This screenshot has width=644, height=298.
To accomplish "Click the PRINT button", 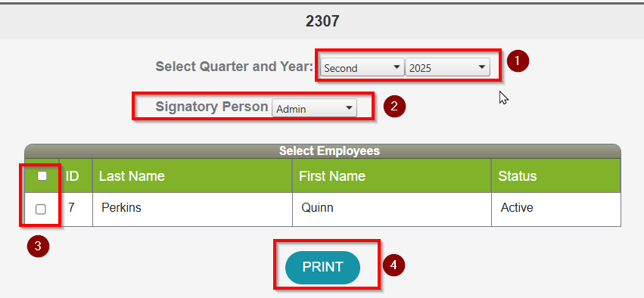I will click(322, 267).
